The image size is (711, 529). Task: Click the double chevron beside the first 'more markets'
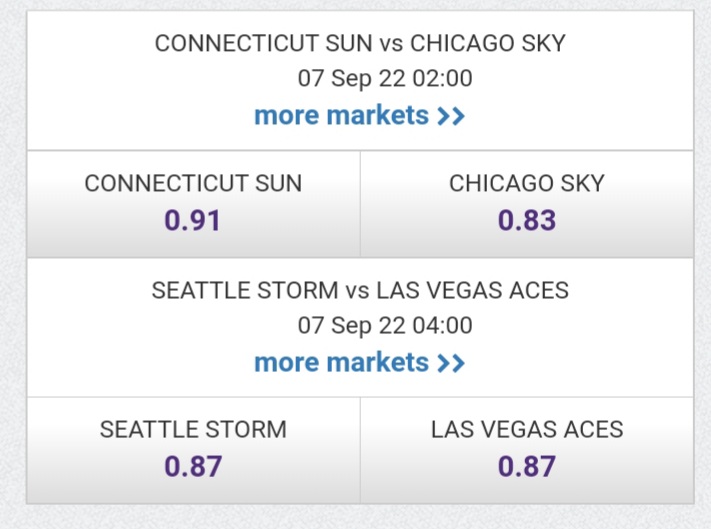pos(451,116)
